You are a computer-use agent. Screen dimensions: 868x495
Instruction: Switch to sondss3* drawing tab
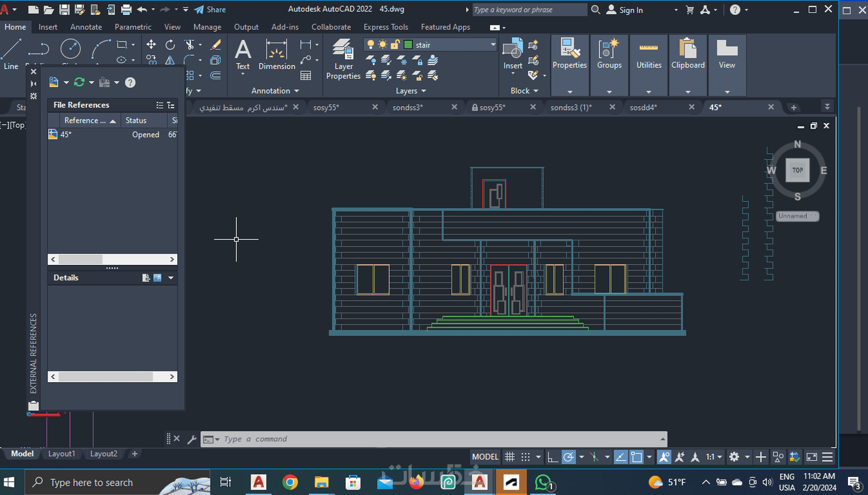point(408,107)
